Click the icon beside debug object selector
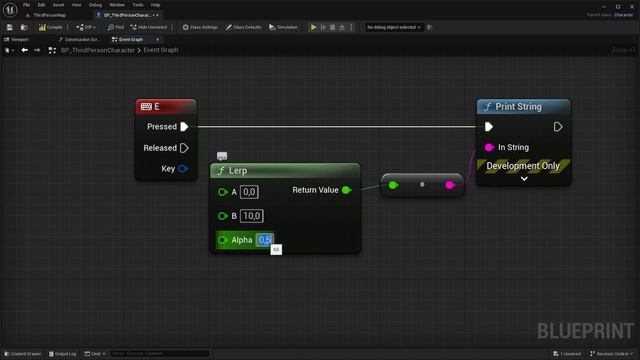The height and width of the screenshot is (360, 640). pos(429,27)
